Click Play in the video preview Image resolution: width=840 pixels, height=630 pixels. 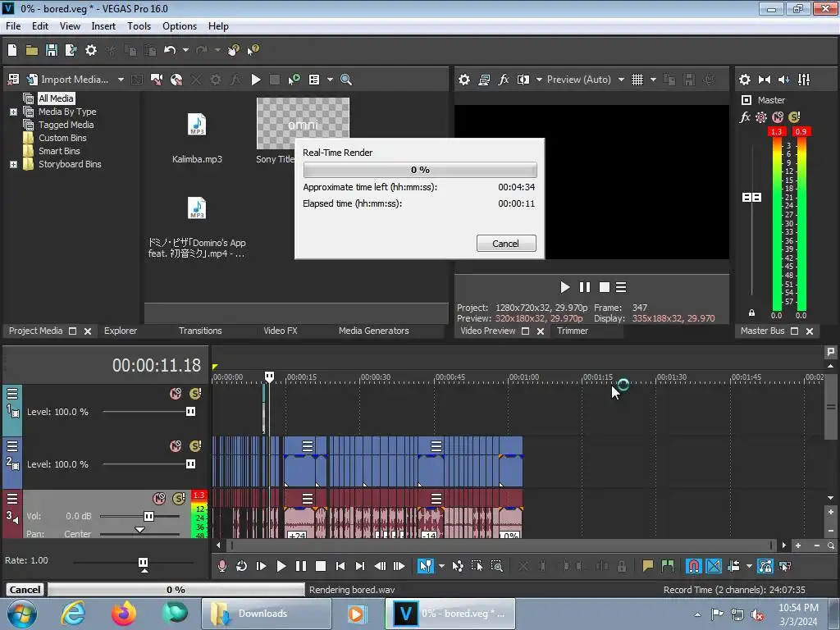click(564, 288)
